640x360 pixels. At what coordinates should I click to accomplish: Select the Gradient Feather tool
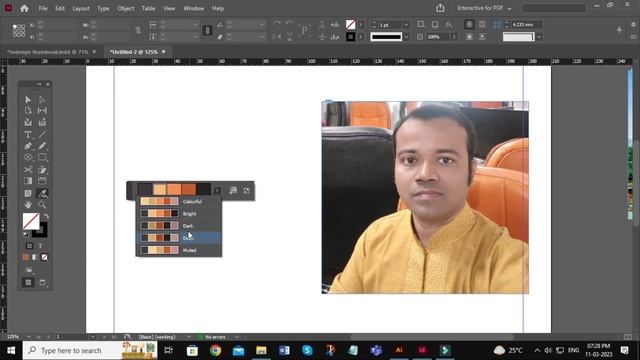pos(42,181)
